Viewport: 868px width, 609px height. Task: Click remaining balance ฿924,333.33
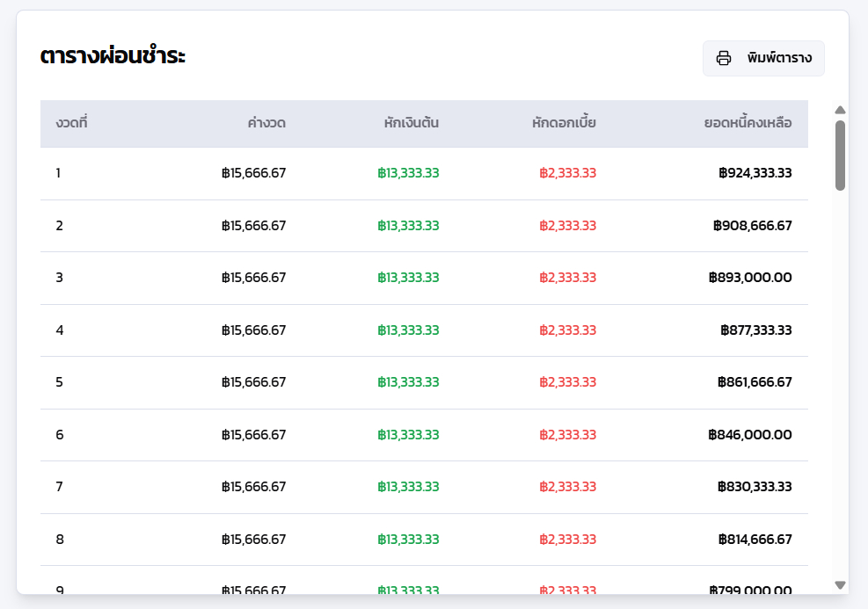[x=755, y=173]
